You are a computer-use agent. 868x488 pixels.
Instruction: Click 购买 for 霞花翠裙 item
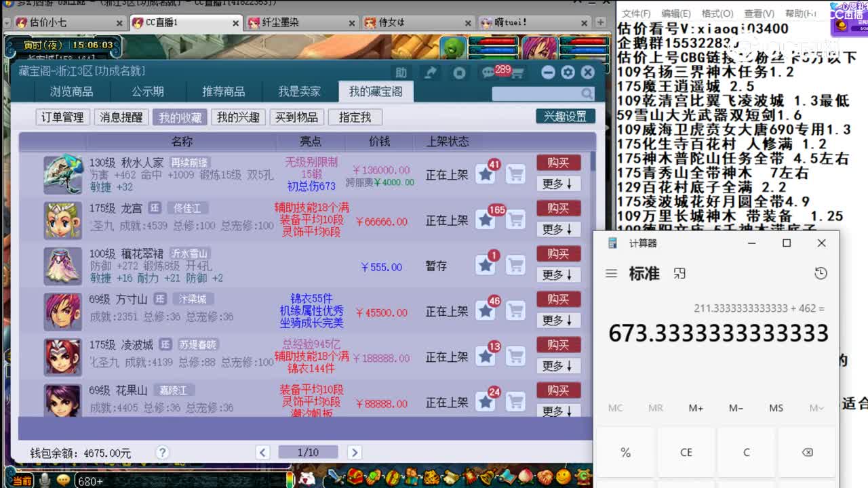click(559, 253)
